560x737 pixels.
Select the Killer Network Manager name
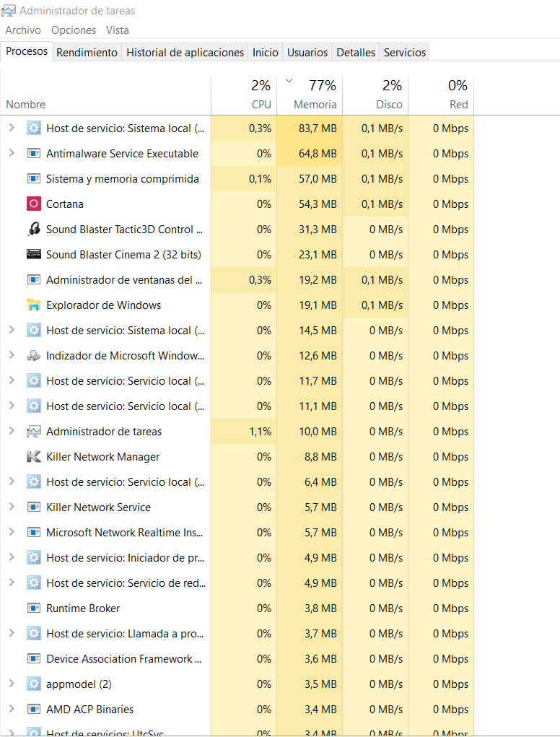point(103,457)
